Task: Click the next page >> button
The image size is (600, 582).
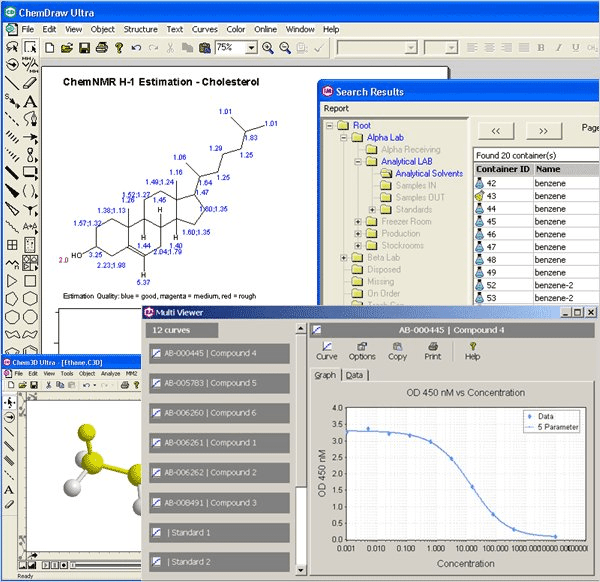Action: pos(543,131)
